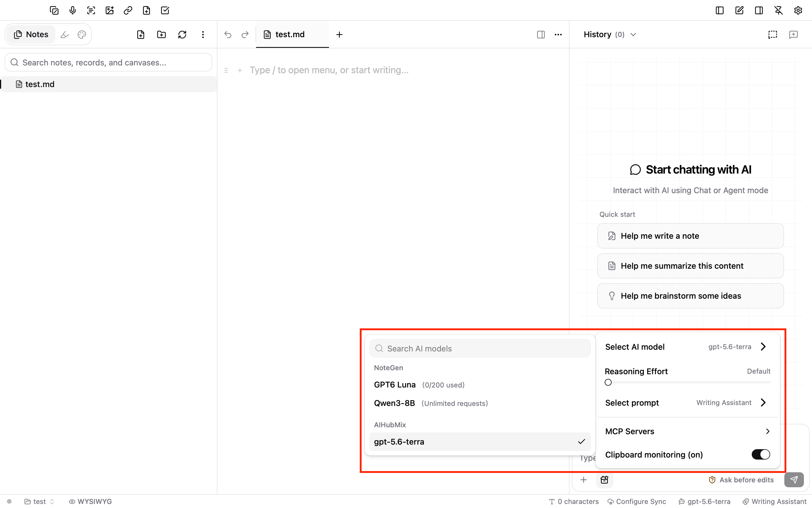Screen dimensions: 812x508
Task: Open the editor three-dots more menu
Action: (x=558, y=35)
